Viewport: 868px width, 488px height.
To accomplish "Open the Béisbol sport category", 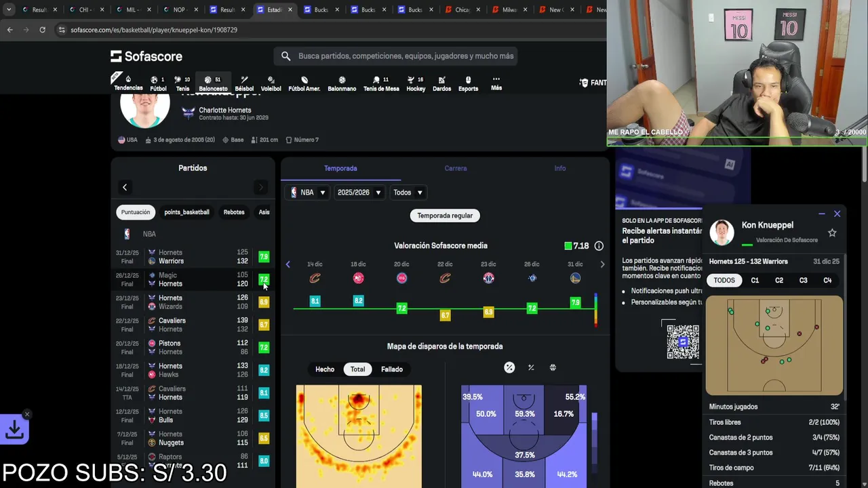I will click(244, 83).
